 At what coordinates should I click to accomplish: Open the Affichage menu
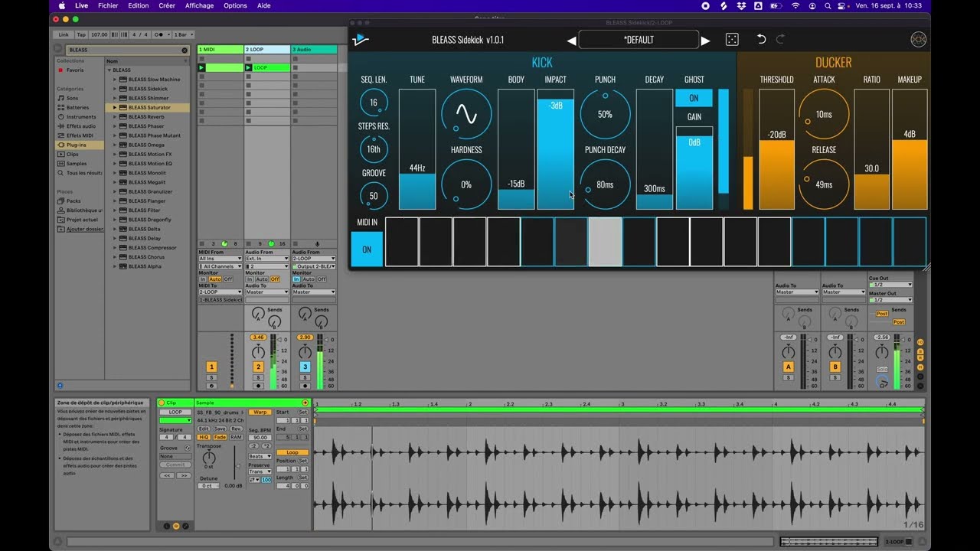click(x=199, y=5)
